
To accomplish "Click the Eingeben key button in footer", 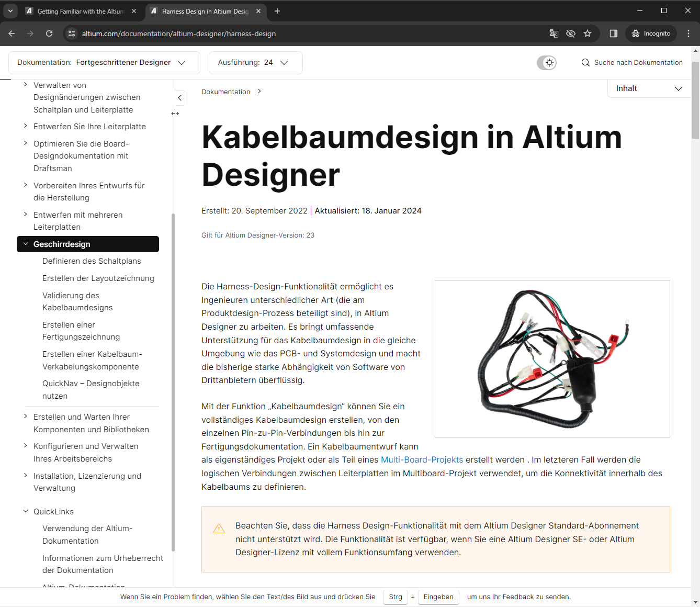I will coord(438,597).
